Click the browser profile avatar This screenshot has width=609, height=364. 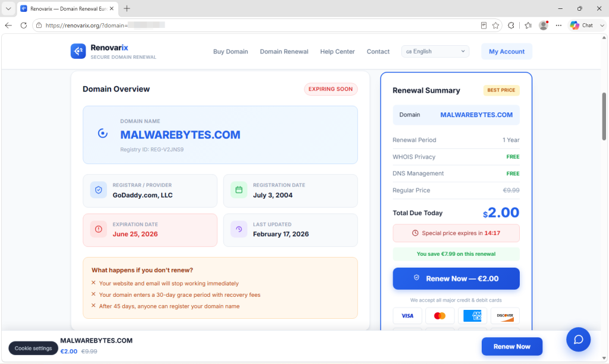[x=544, y=25]
